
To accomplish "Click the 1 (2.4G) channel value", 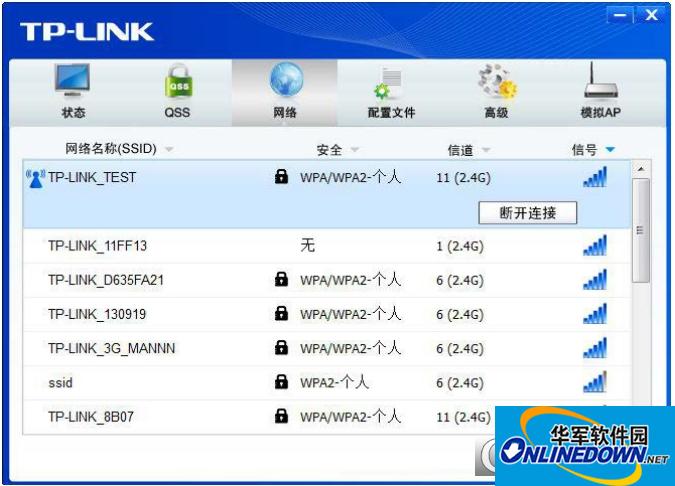I will pyautogui.click(x=460, y=246).
